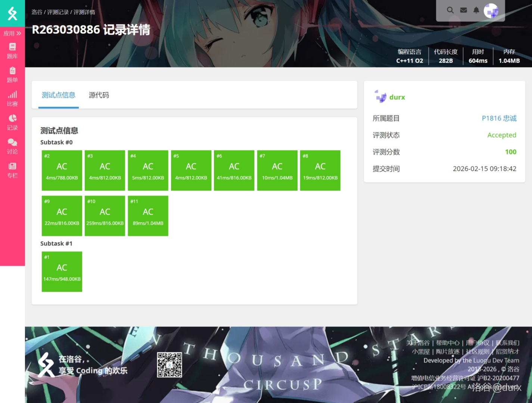Open user profile durx
Image resolution: width=532 pixels, height=403 pixels.
click(x=397, y=97)
